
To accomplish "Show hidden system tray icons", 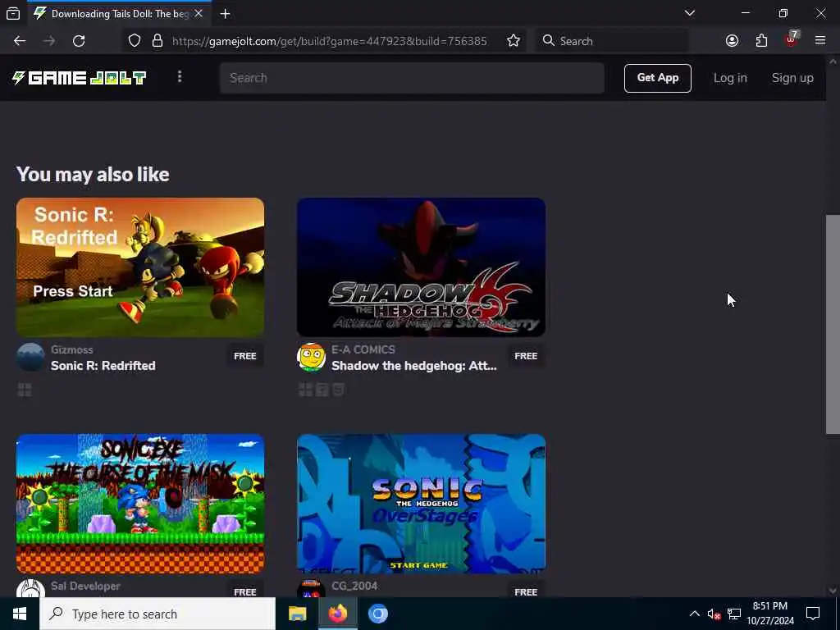I will point(694,614).
